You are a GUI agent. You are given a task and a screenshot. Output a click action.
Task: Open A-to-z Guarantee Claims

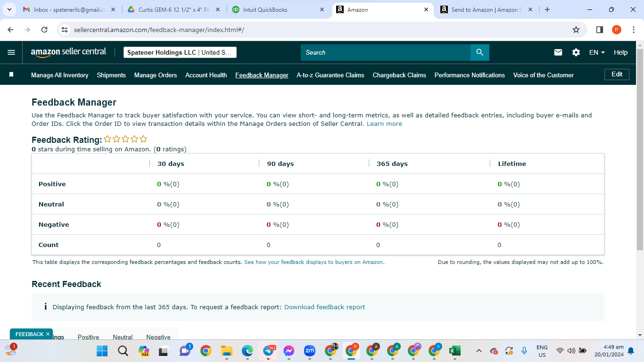click(330, 75)
